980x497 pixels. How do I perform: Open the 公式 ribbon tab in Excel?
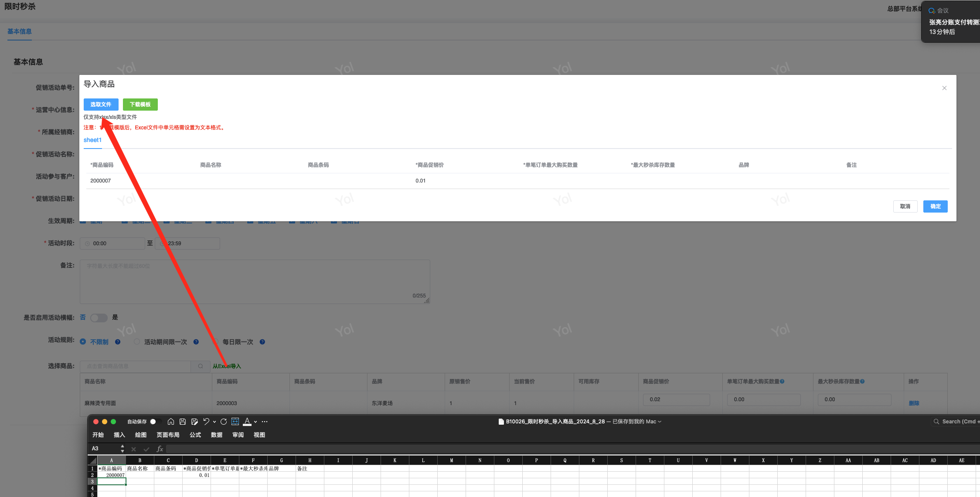[x=195, y=435]
